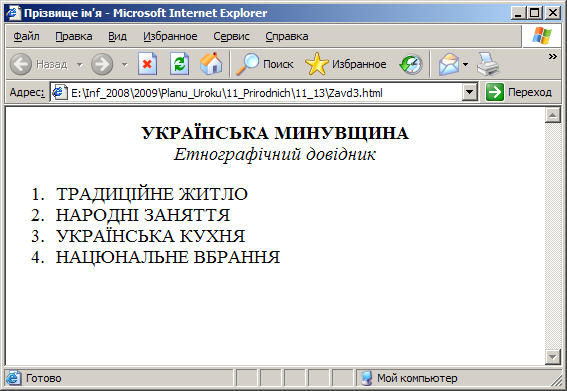Click list item НАЦІОНАЛЬНЕ ВБРАННЯ
The height and width of the screenshot is (391, 567).
coord(168,257)
